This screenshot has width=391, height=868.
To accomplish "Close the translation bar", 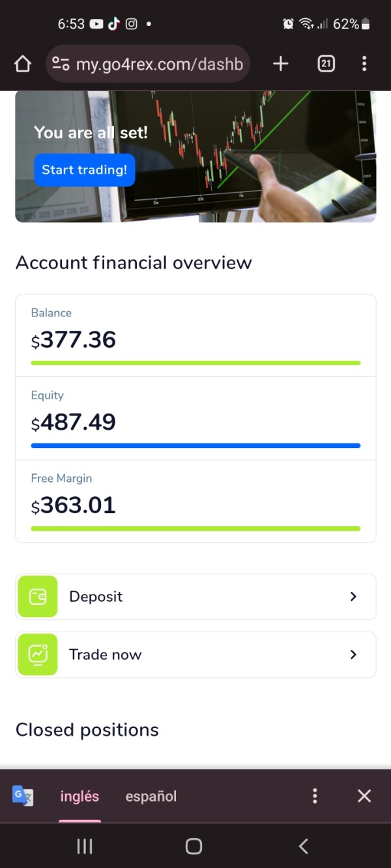I will tap(364, 796).
